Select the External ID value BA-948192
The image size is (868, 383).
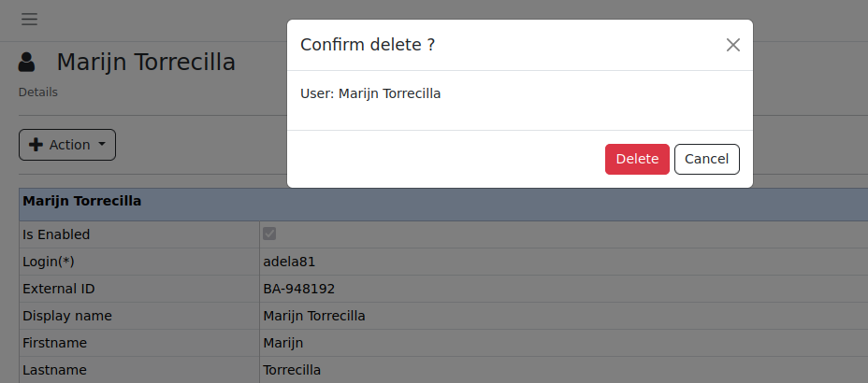(x=298, y=289)
